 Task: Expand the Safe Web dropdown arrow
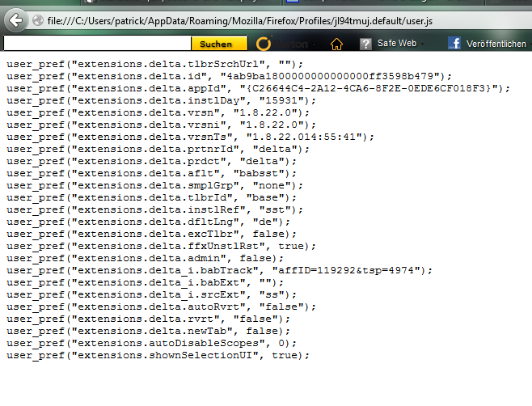pyautogui.click(x=422, y=44)
